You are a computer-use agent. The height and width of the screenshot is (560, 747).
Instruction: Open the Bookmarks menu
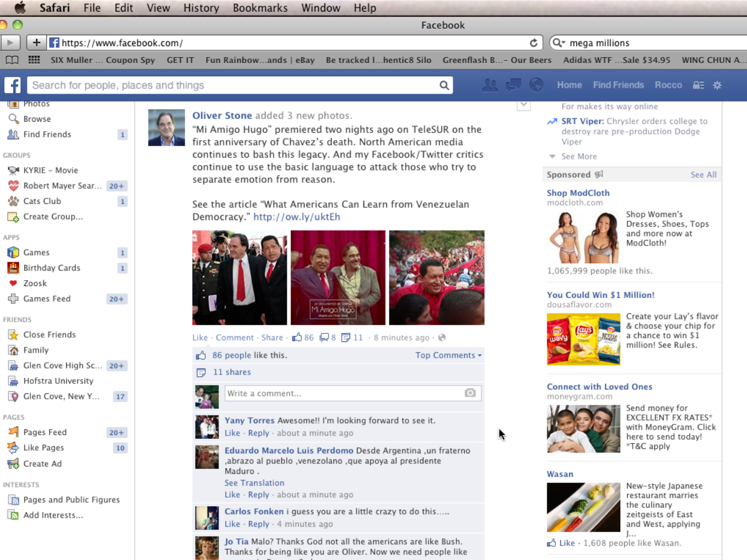(x=260, y=8)
